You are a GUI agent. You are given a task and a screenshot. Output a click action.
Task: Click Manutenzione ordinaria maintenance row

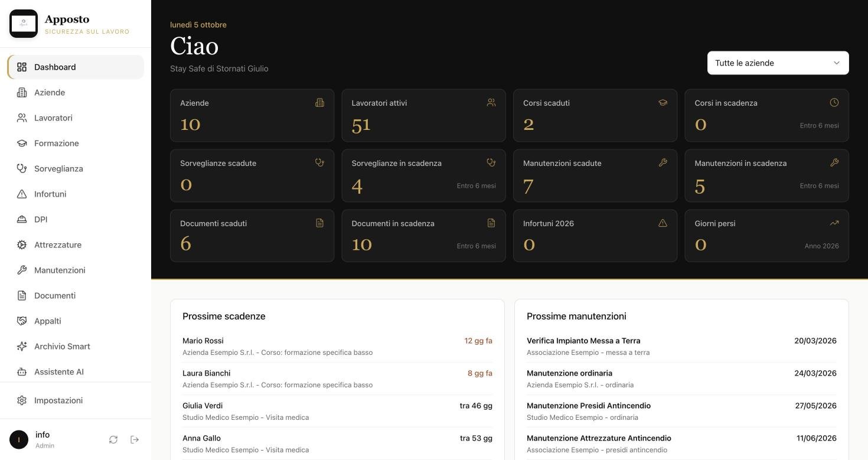tap(681, 379)
